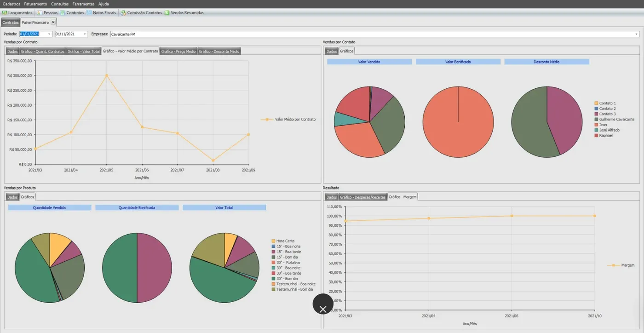The height and width of the screenshot is (333, 644).
Task: Click the Contato 1 legend color swatch
Action: tap(596, 103)
